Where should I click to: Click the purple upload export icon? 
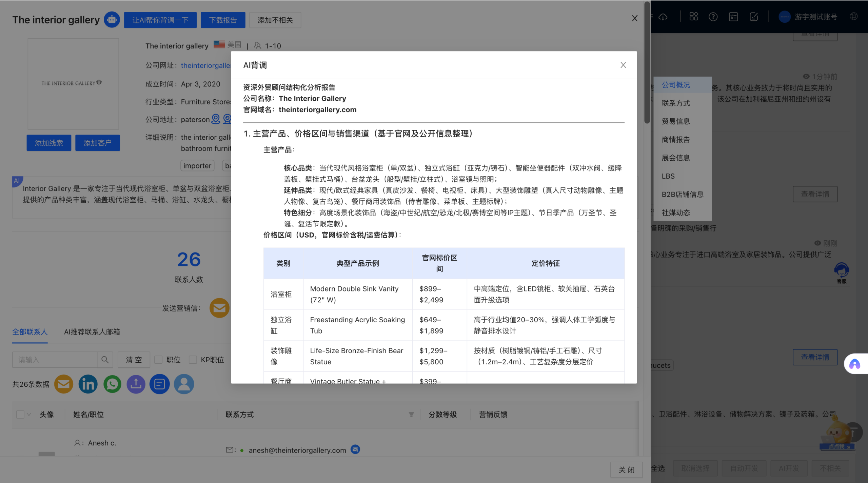coord(136,384)
